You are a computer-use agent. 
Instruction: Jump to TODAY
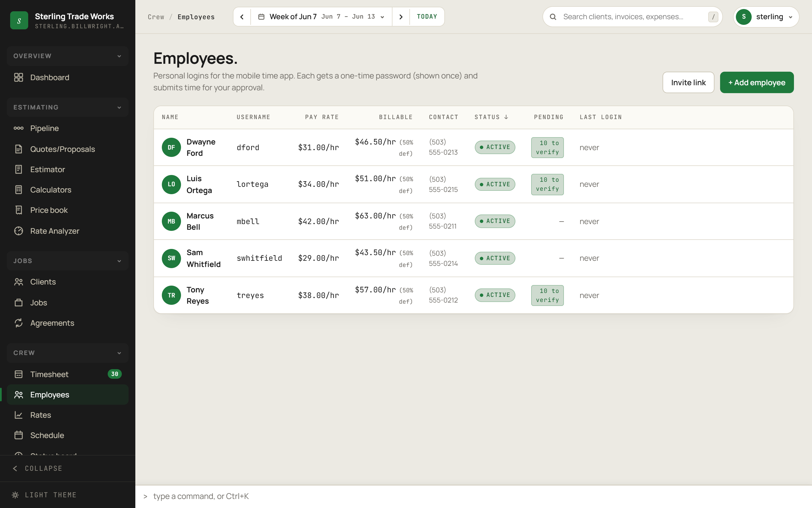[427, 17]
